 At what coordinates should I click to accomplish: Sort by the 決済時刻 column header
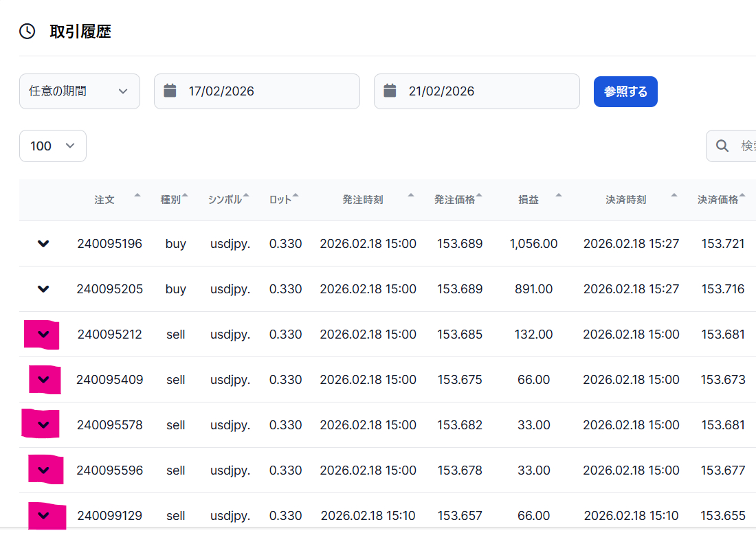[x=626, y=199]
